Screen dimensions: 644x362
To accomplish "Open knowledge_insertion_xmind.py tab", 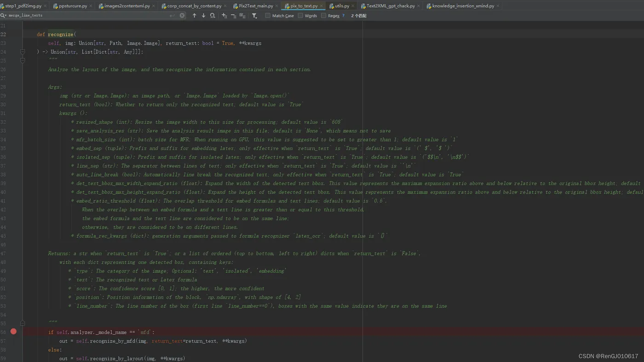I will [x=463, y=6].
